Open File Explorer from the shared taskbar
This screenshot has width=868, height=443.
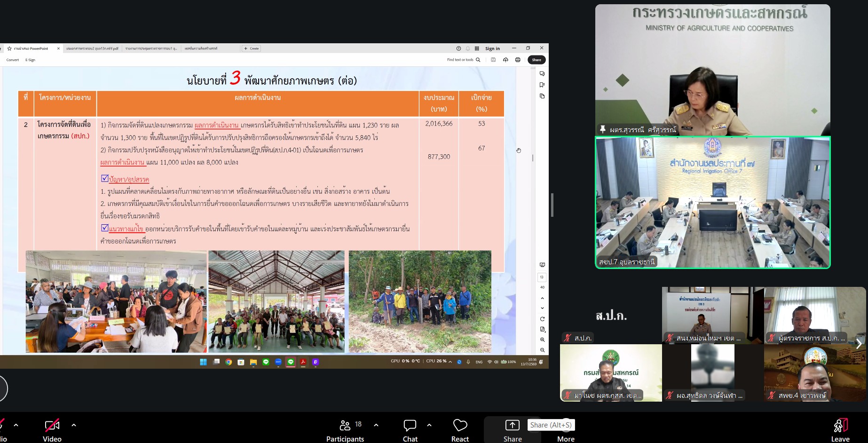coord(253,362)
